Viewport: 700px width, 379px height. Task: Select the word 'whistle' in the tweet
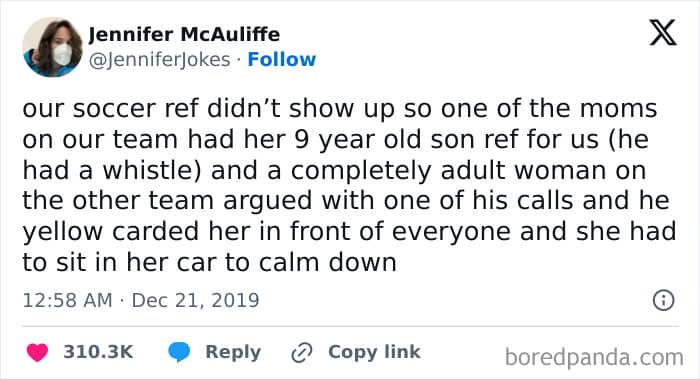tap(148, 170)
